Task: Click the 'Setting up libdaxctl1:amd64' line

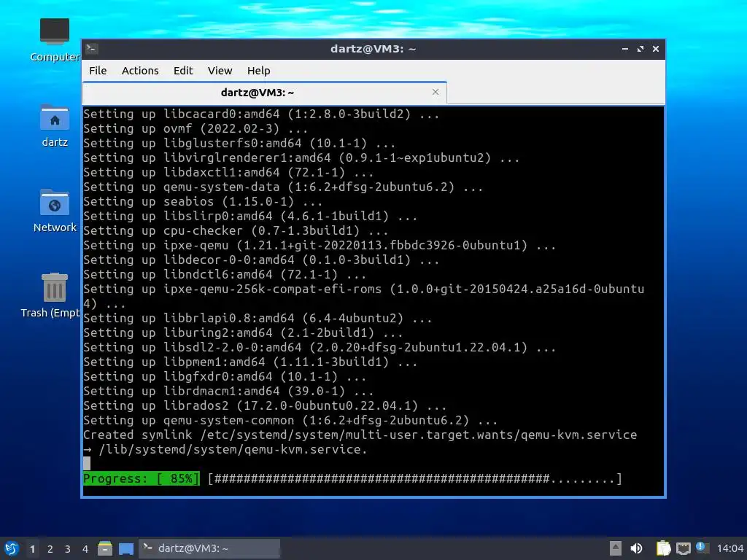Action: click(x=228, y=172)
